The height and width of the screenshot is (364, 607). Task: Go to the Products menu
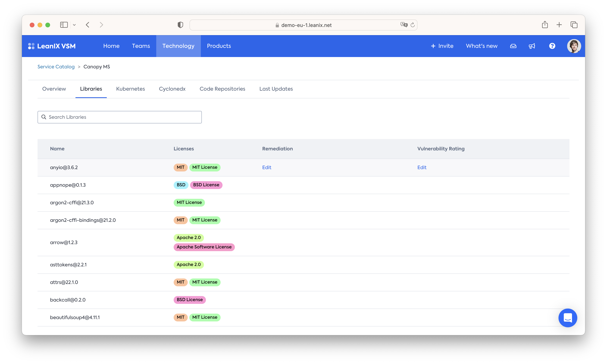(219, 46)
